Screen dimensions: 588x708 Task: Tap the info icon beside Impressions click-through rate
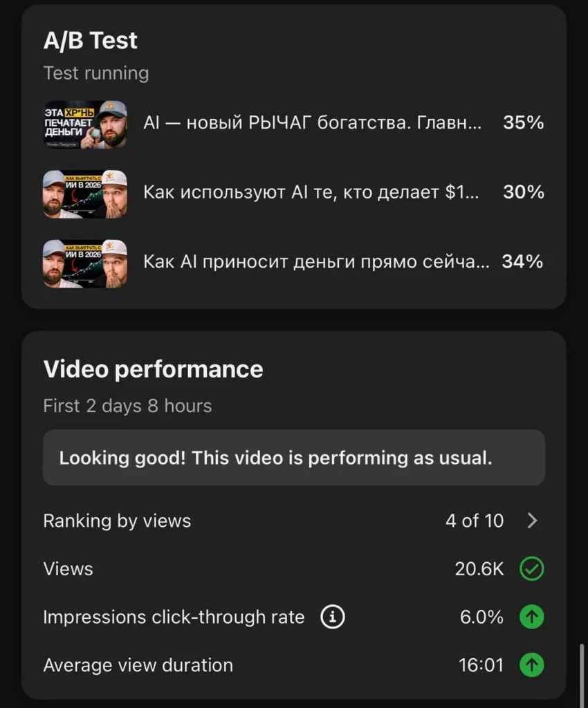pyautogui.click(x=333, y=617)
